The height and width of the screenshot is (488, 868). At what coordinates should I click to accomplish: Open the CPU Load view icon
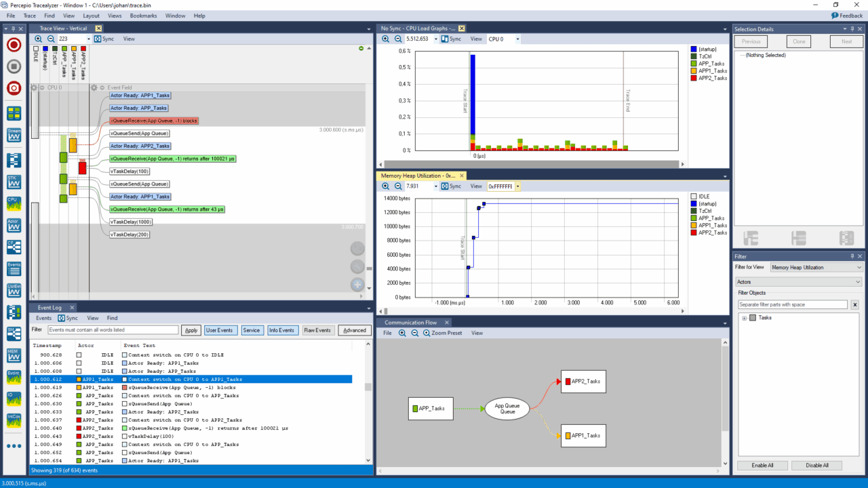click(x=14, y=203)
